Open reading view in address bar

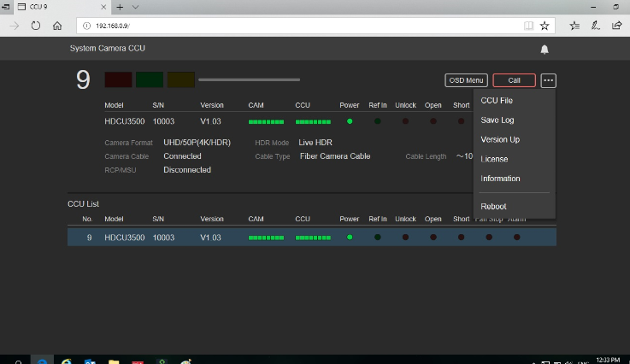click(x=528, y=26)
